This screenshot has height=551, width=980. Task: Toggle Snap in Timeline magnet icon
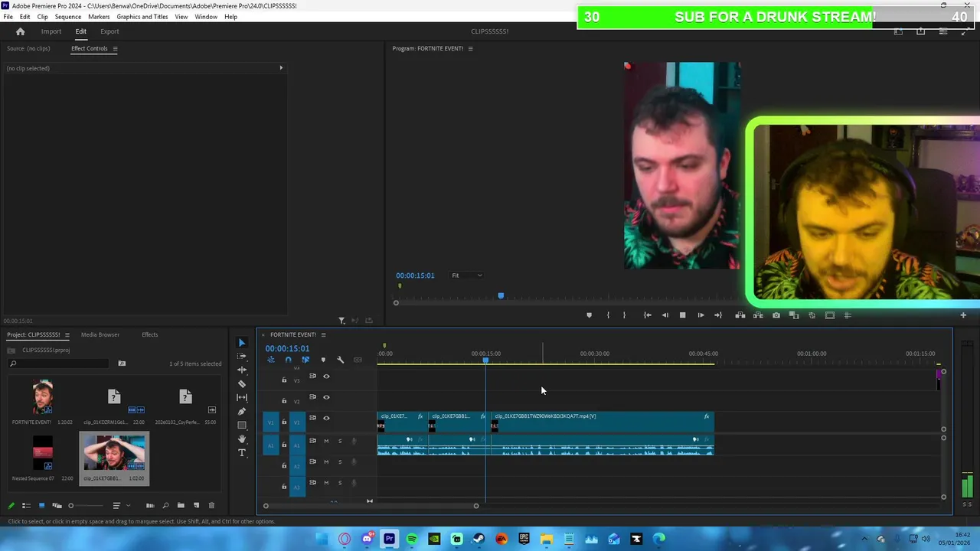(x=288, y=360)
